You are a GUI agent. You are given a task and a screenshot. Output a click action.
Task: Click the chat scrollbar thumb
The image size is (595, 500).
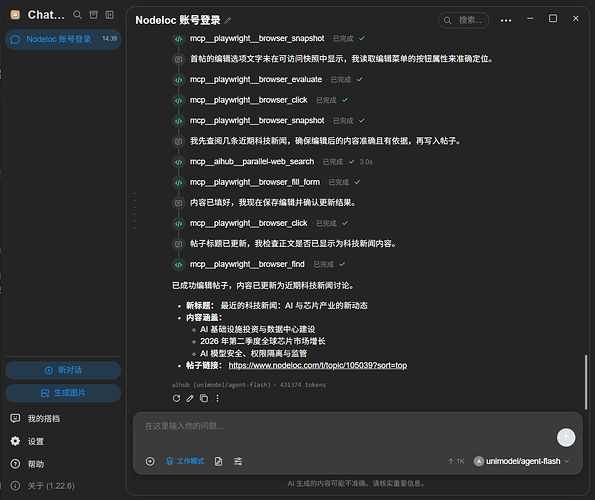click(x=586, y=382)
